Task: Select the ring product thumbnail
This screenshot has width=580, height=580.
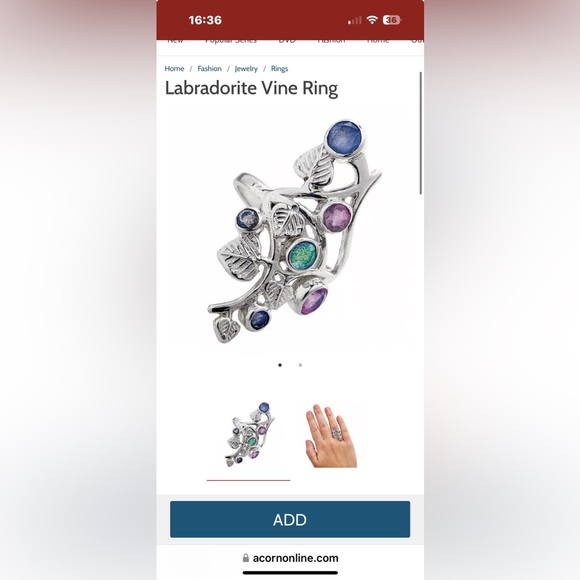Action: (249, 435)
